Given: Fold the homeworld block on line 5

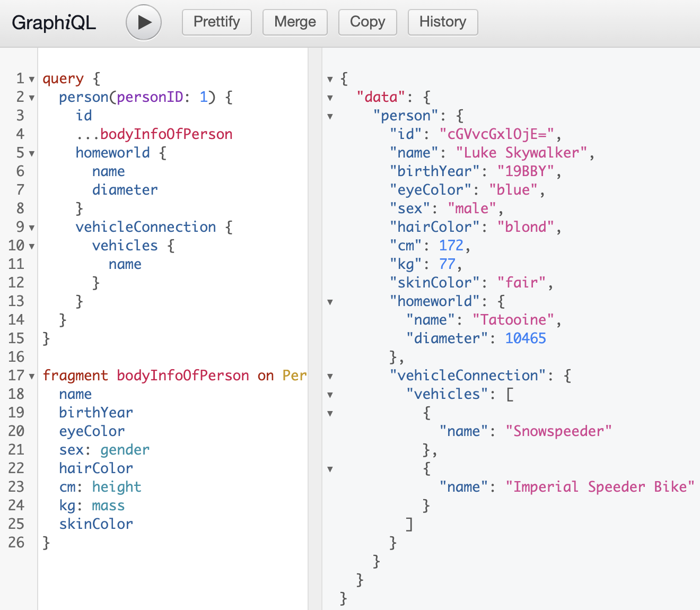Looking at the screenshot, I should (x=32, y=154).
